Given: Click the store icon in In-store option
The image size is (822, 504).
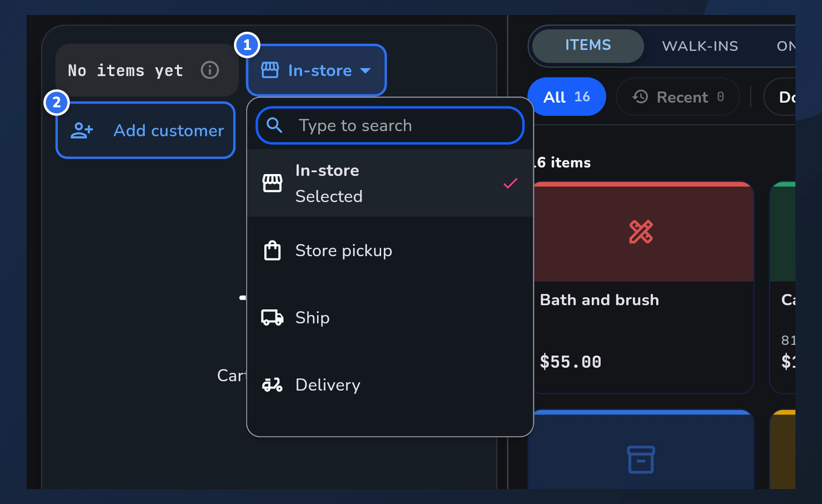Looking at the screenshot, I should [272, 183].
